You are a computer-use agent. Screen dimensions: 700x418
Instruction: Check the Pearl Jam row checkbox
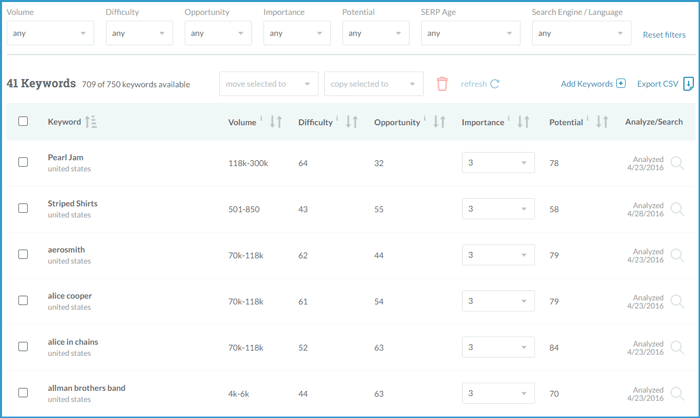click(23, 162)
